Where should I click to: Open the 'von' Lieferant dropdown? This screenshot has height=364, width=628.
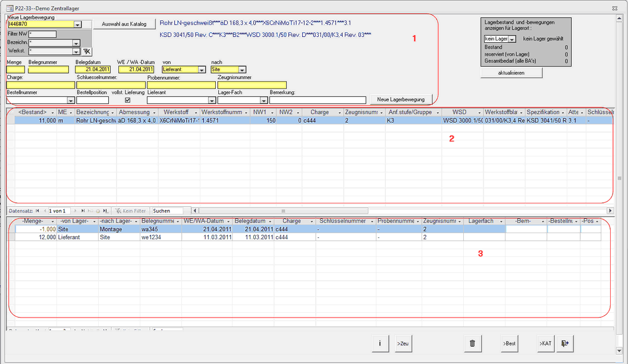coord(202,70)
